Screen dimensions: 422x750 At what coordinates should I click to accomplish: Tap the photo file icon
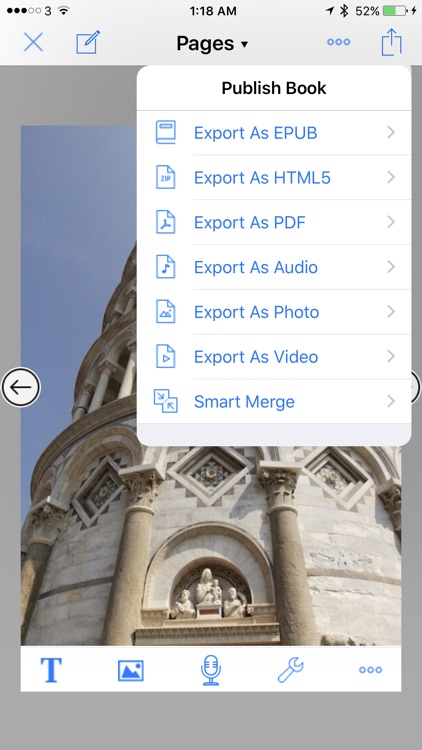point(166,312)
